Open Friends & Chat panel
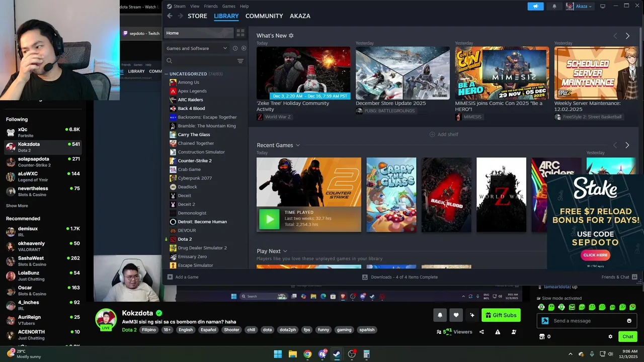Image resolution: width=644 pixels, height=362 pixels. (619, 277)
